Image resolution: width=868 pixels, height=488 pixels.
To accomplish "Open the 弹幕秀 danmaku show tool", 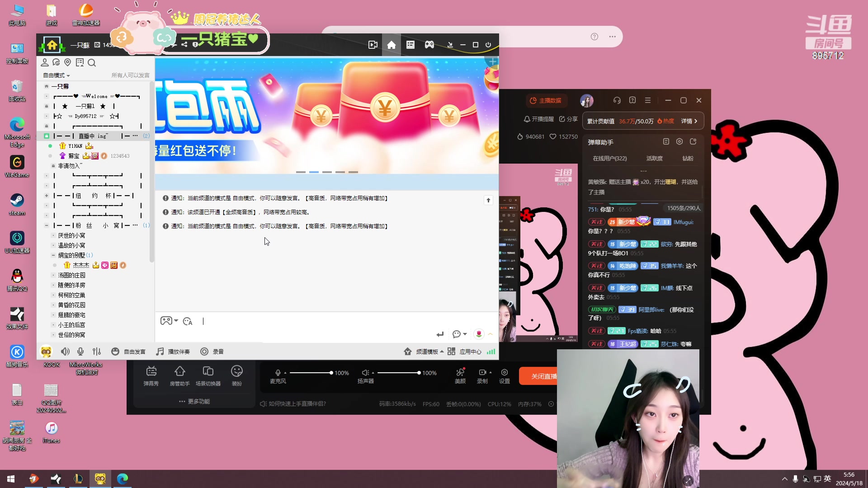I will click(151, 375).
